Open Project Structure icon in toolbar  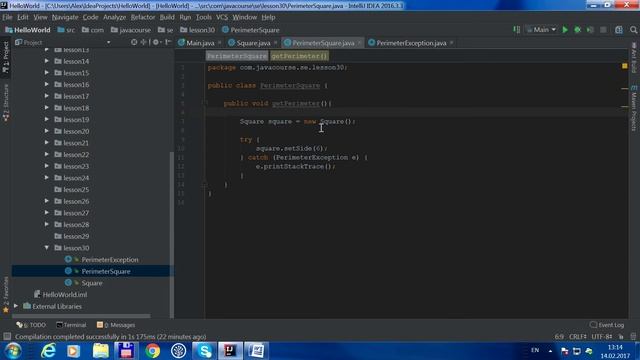tap(619, 30)
